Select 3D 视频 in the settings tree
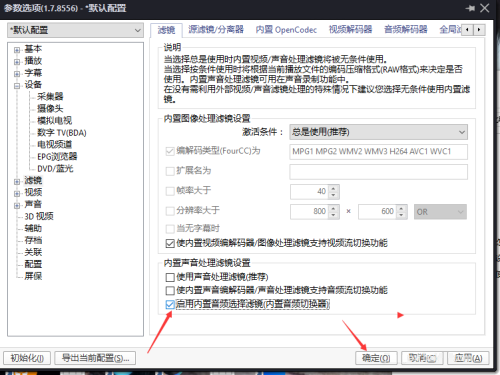The height and width of the screenshot is (375, 500). 39,216
